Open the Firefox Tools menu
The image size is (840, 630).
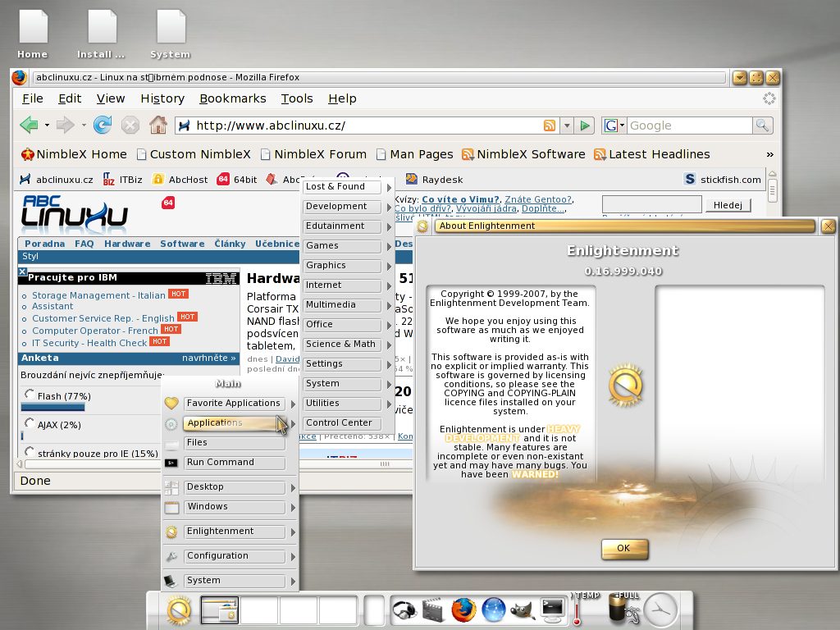(x=297, y=98)
